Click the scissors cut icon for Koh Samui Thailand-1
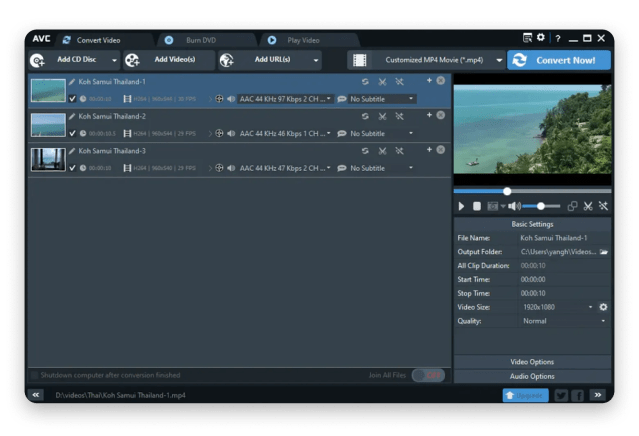This screenshot has width=639, height=436. (x=382, y=82)
